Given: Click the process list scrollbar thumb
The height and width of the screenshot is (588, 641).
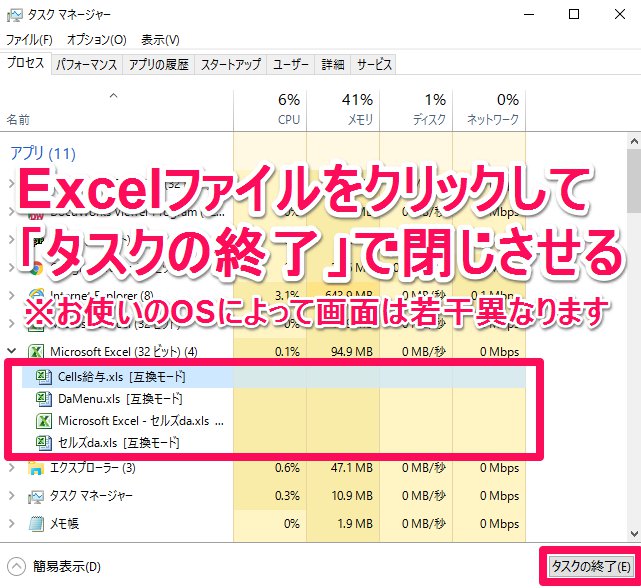Looking at the screenshot, I should click(634, 181).
